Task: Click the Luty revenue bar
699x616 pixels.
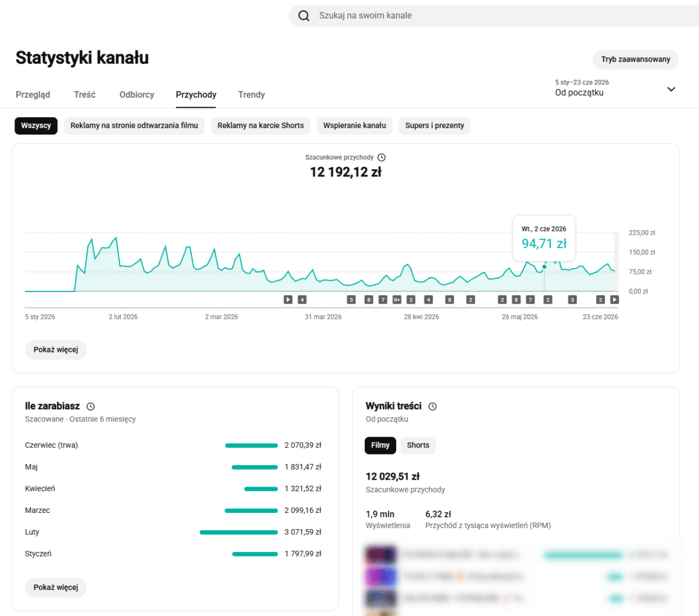Action: 239,532
